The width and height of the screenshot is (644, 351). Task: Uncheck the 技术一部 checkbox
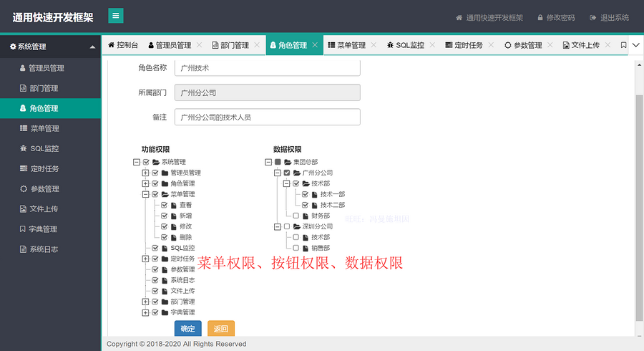click(305, 194)
